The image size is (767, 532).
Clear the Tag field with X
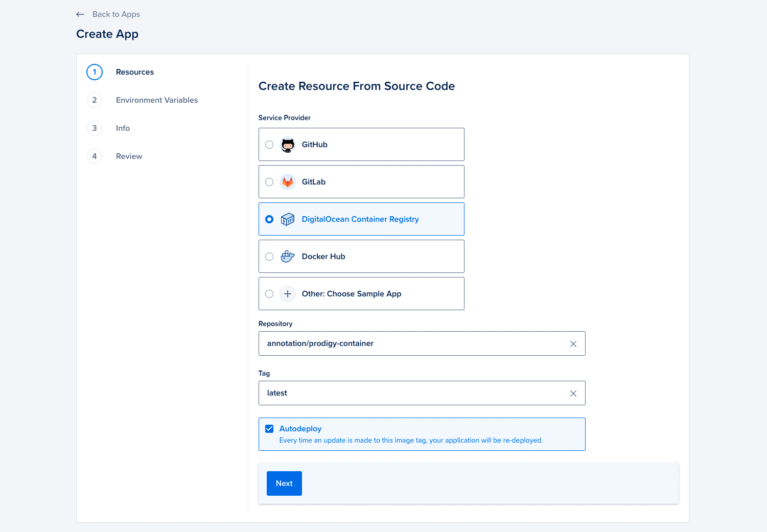pyautogui.click(x=573, y=394)
